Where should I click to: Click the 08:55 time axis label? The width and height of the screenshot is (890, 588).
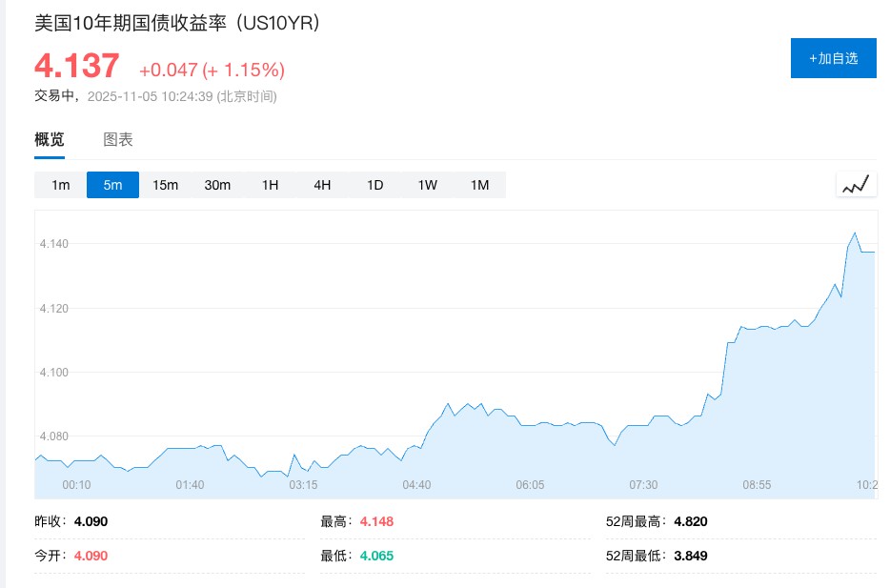coord(757,485)
